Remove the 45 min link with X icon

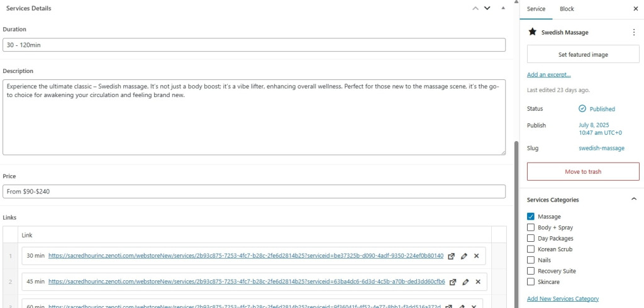click(478, 282)
